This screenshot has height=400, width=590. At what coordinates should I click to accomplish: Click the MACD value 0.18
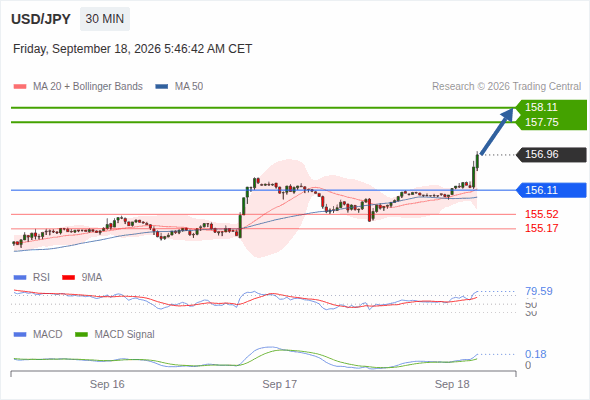coord(536,354)
